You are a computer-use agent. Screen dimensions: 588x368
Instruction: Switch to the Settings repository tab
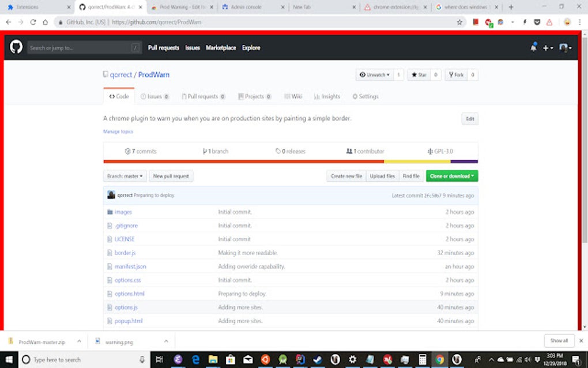(365, 96)
